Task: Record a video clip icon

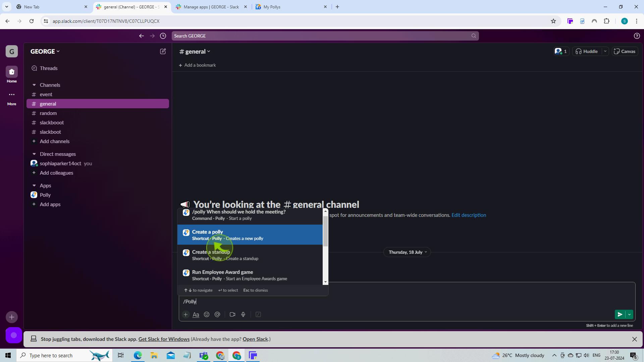Action: pyautogui.click(x=232, y=314)
